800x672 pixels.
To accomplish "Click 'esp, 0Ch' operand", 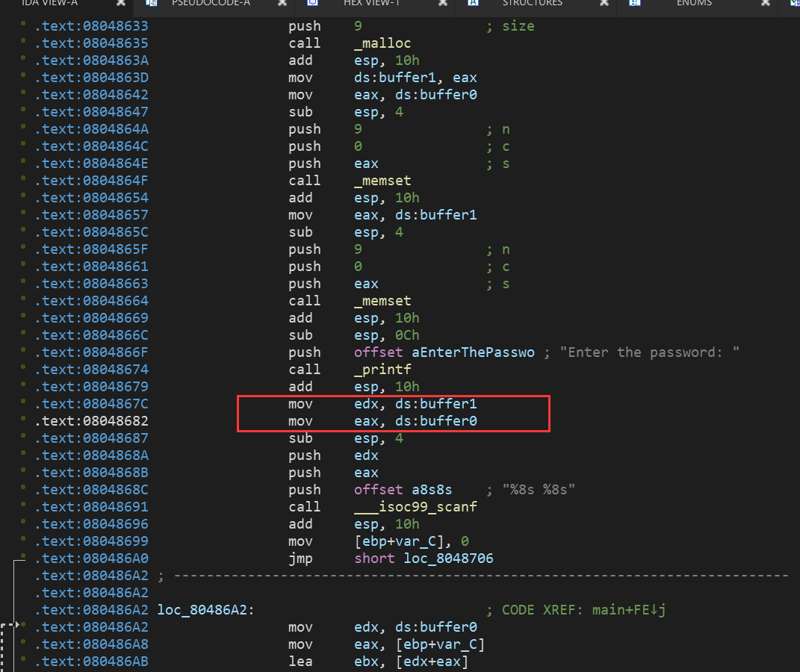I will 387,335.
